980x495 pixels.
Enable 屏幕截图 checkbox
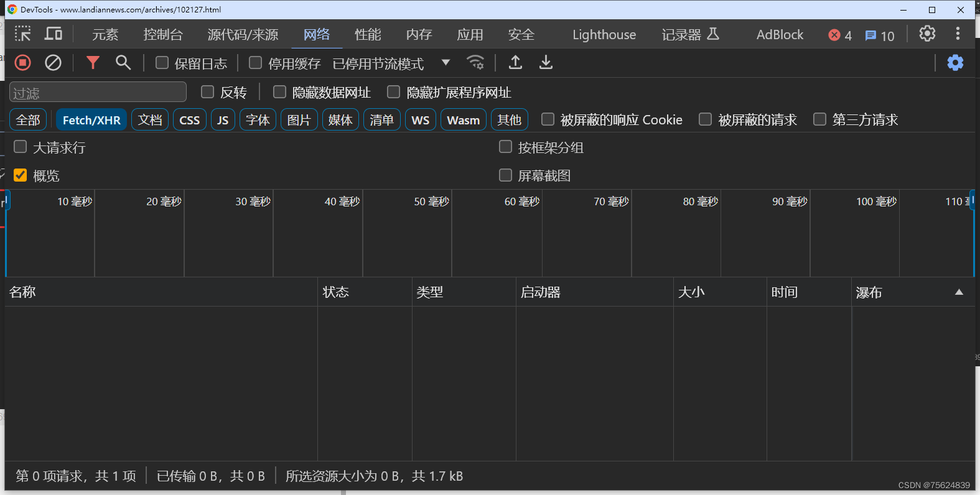pos(505,175)
